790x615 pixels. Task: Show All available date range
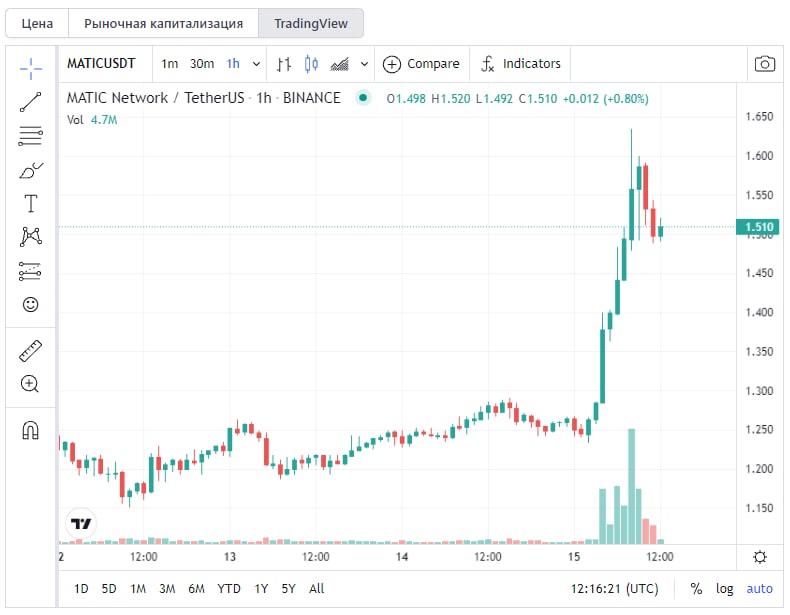point(316,588)
